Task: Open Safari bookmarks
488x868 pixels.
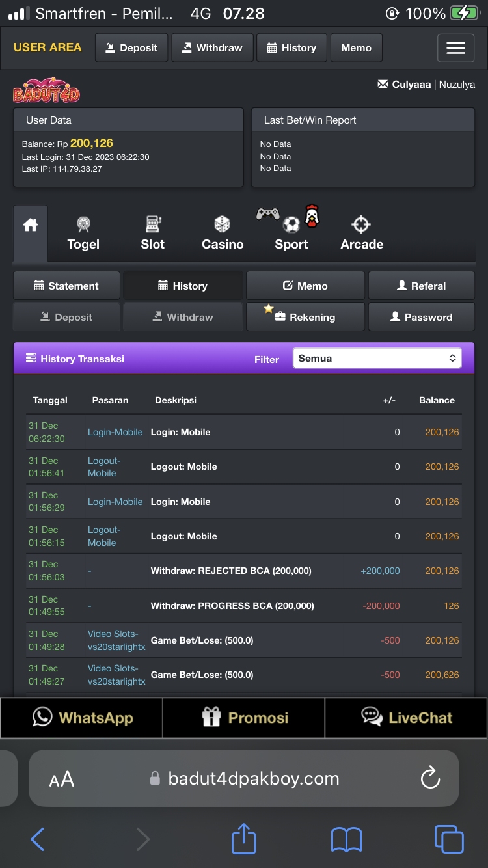Action: pyautogui.click(x=346, y=839)
